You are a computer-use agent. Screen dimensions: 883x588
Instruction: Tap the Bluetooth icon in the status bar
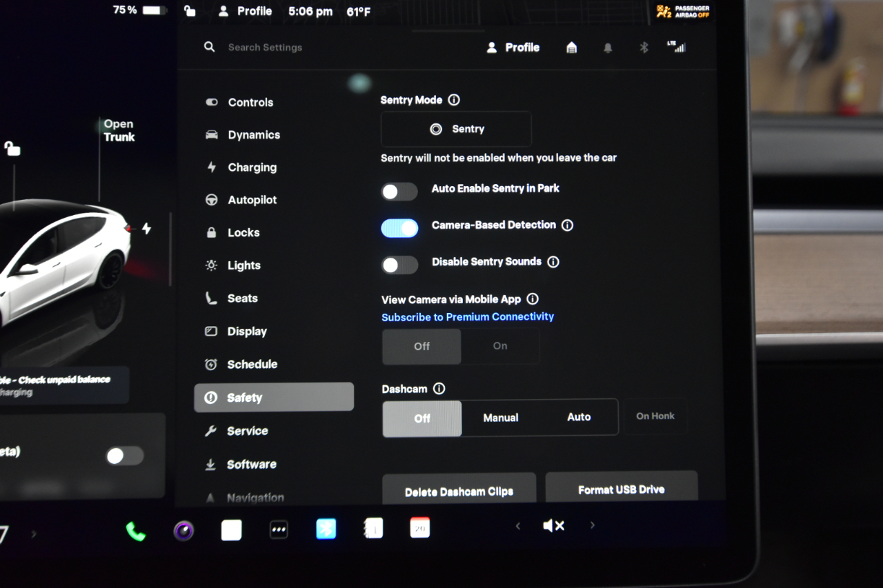point(643,47)
